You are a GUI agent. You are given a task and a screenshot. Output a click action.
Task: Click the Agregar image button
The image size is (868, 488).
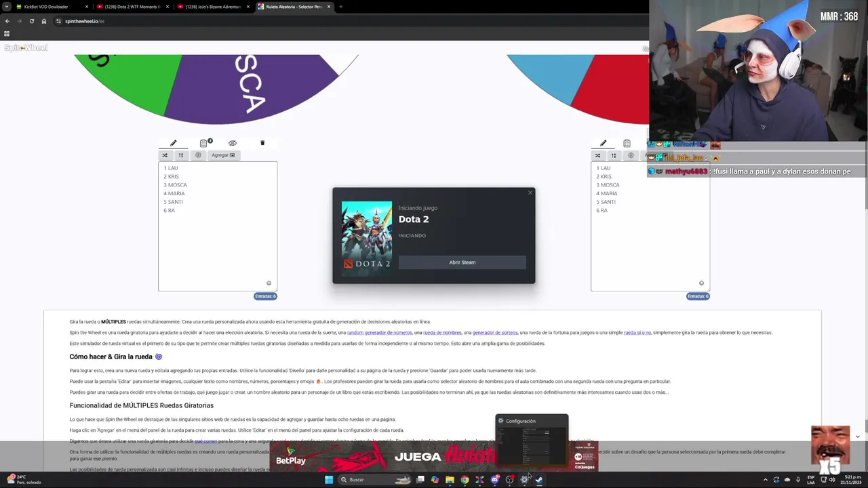tap(223, 155)
